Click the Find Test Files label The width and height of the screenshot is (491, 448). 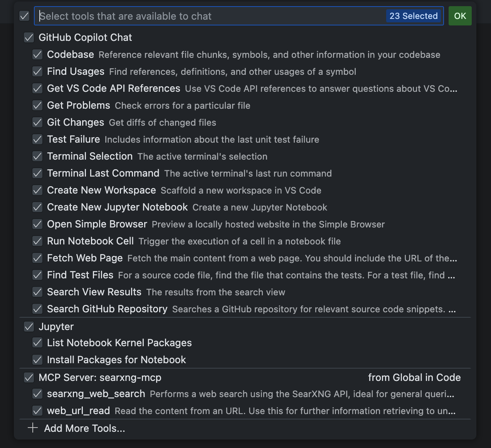tap(80, 275)
